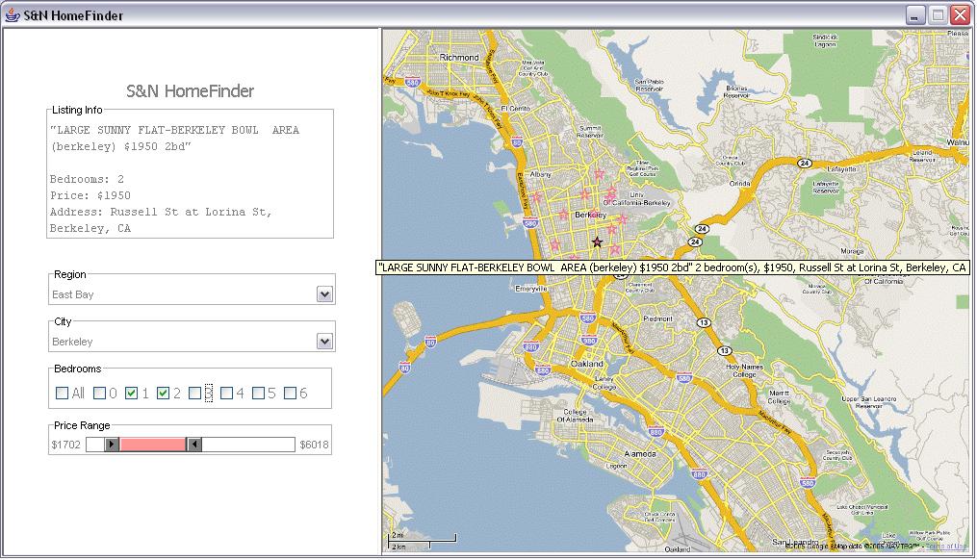The image size is (977, 560).
Task: Check the All bedrooms checkbox
Action: point(62,394)
